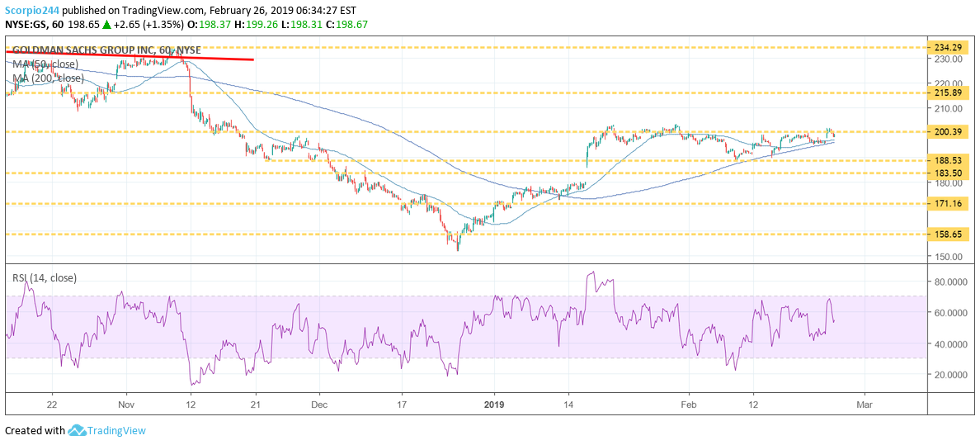Viewport: 980px width, 445px height.
Task: Click the 60.0000 RSI axis value
Action: pyautogui.click(x=949, y=312)
